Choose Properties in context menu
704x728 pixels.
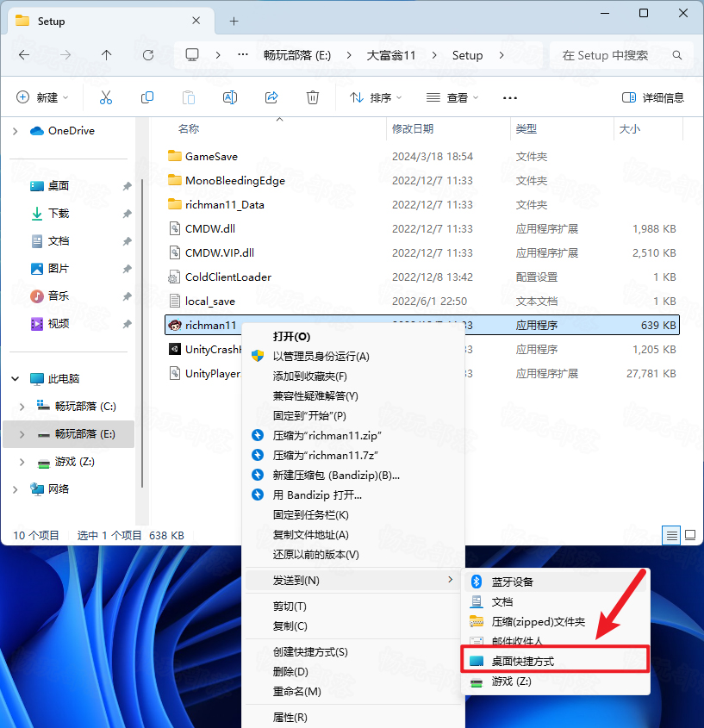[x=290, y=718]
